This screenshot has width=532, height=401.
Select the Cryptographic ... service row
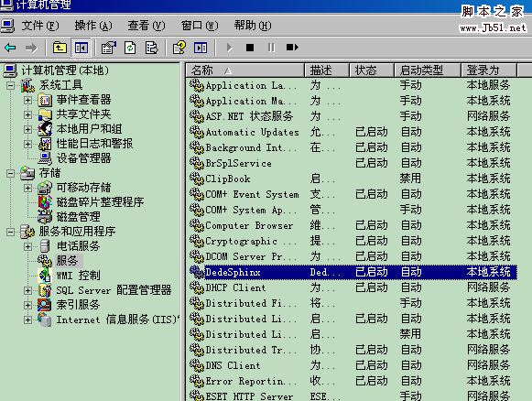pos(353,241)
